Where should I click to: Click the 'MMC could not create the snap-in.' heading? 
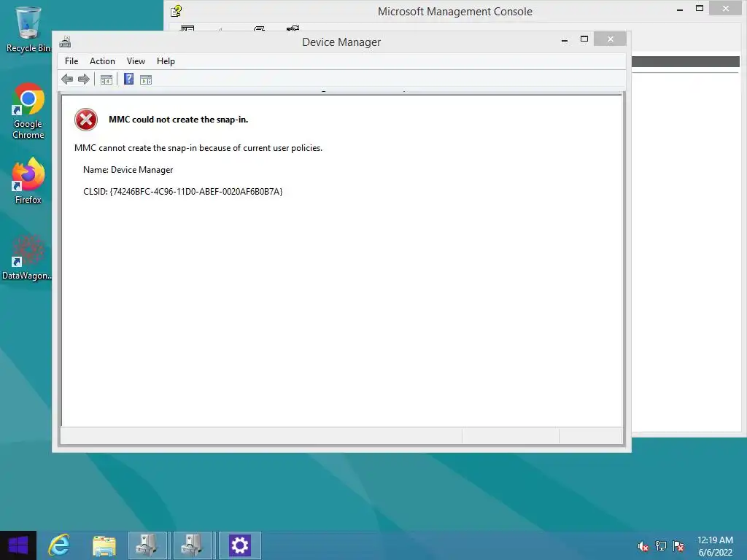click(178, 120)
